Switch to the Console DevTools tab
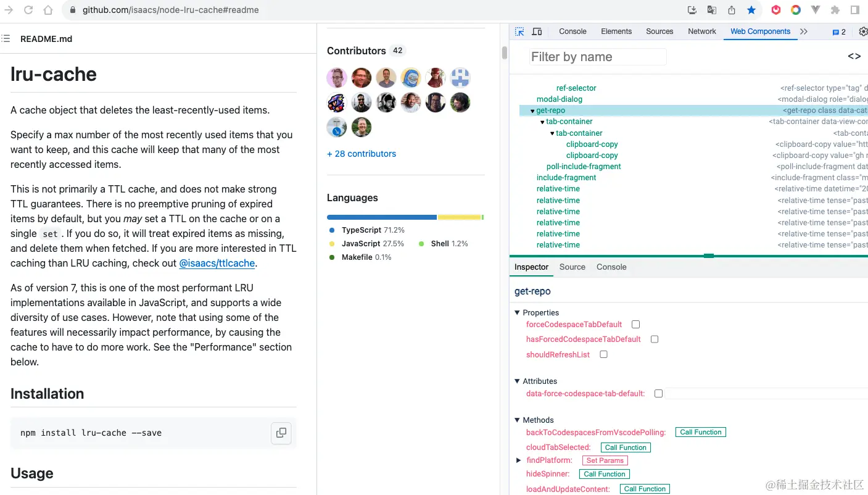This screenshot has height=495, width=868. [572, 31]
